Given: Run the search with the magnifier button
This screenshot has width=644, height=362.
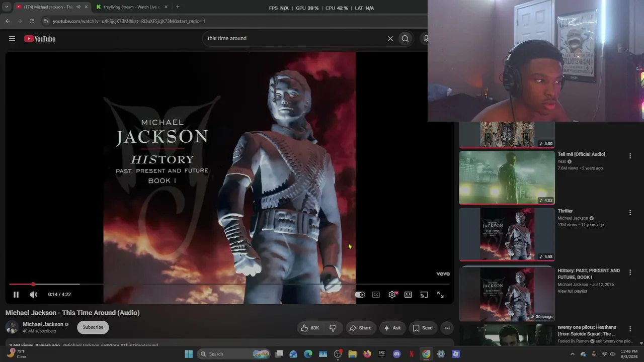Looking at the screenshot, I should (x=405, y=39).
